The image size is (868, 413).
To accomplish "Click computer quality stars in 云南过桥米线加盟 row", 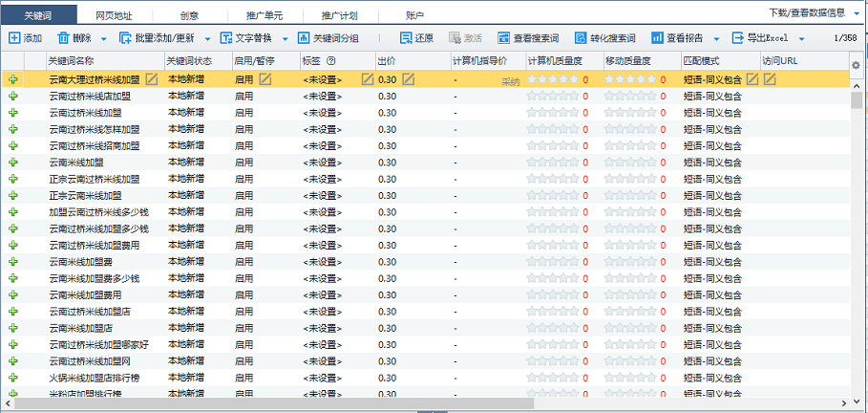I will point(553,113).
